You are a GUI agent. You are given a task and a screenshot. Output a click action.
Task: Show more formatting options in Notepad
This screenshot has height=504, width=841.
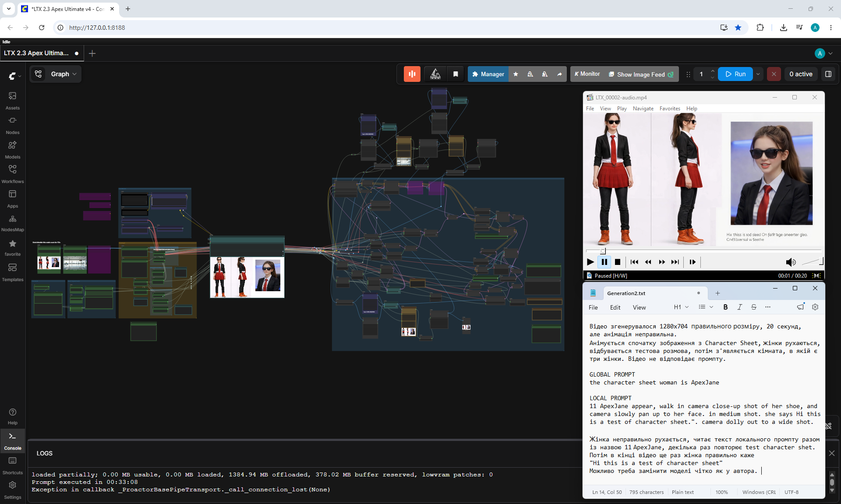[x=767, y=307]
